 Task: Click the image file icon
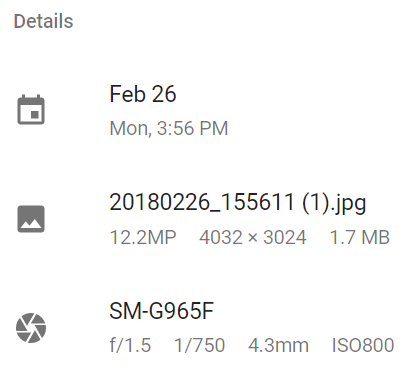(31, 219)
